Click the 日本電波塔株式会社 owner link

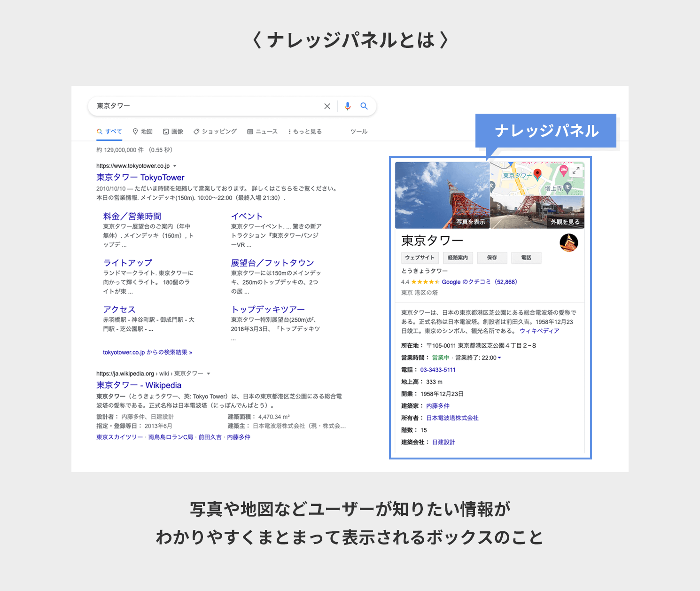point(452,418)
